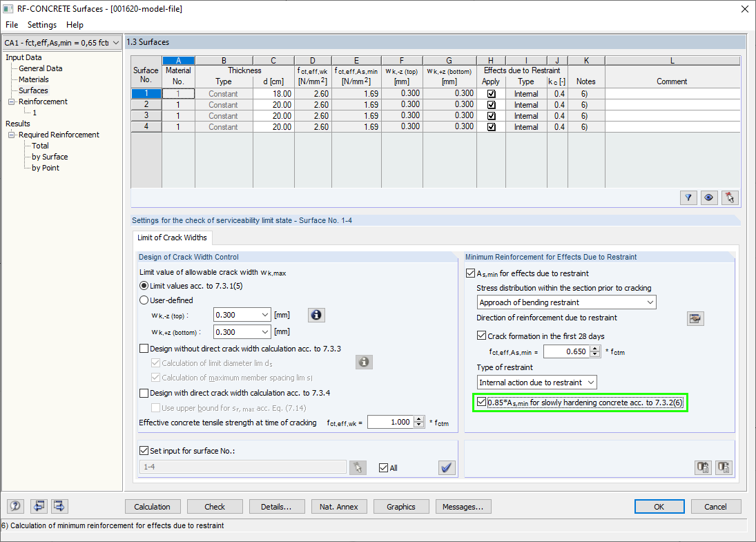Open the help question-mark icon bottom left

tap(14, 506)
